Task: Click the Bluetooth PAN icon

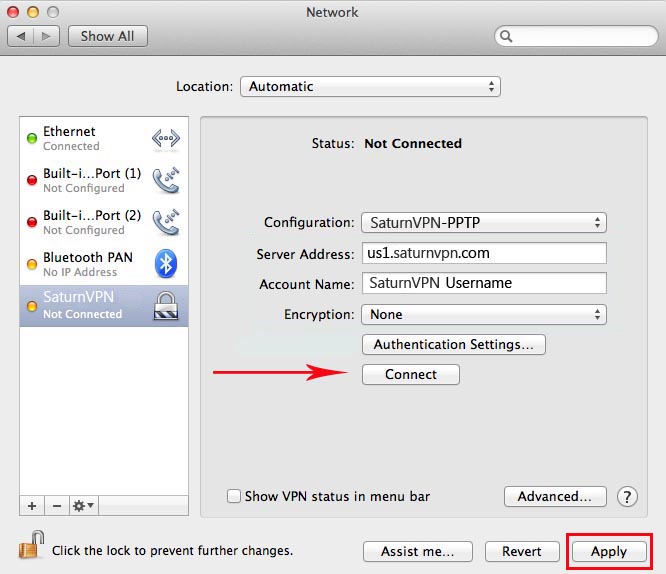Action: click(x=166, y=264)
